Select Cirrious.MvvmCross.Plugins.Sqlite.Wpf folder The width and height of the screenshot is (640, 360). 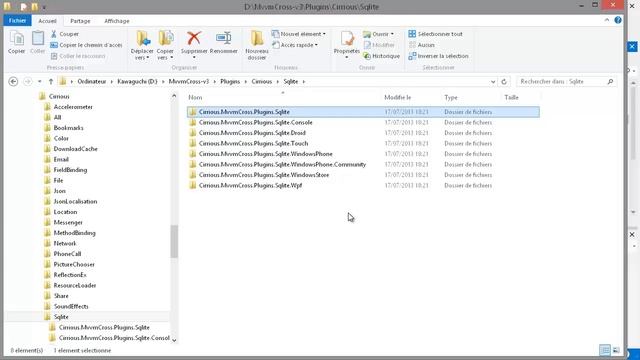click(x=363, y=186)
